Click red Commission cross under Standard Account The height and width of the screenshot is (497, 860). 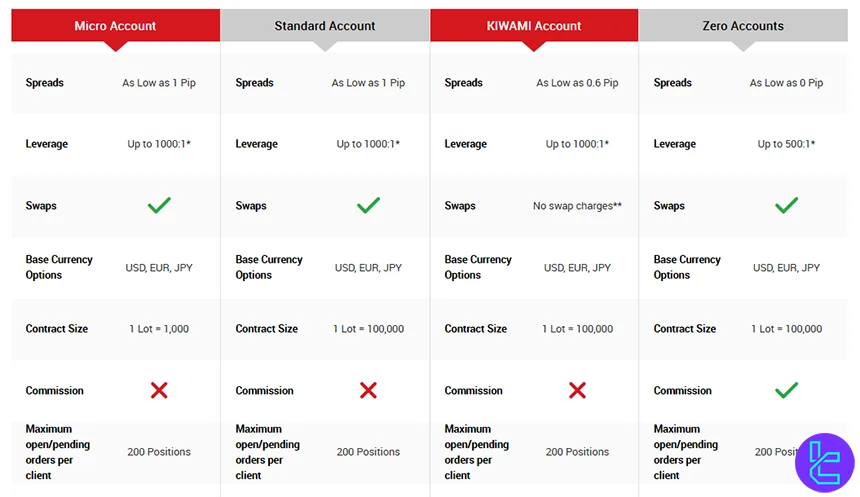click(368, 390)
